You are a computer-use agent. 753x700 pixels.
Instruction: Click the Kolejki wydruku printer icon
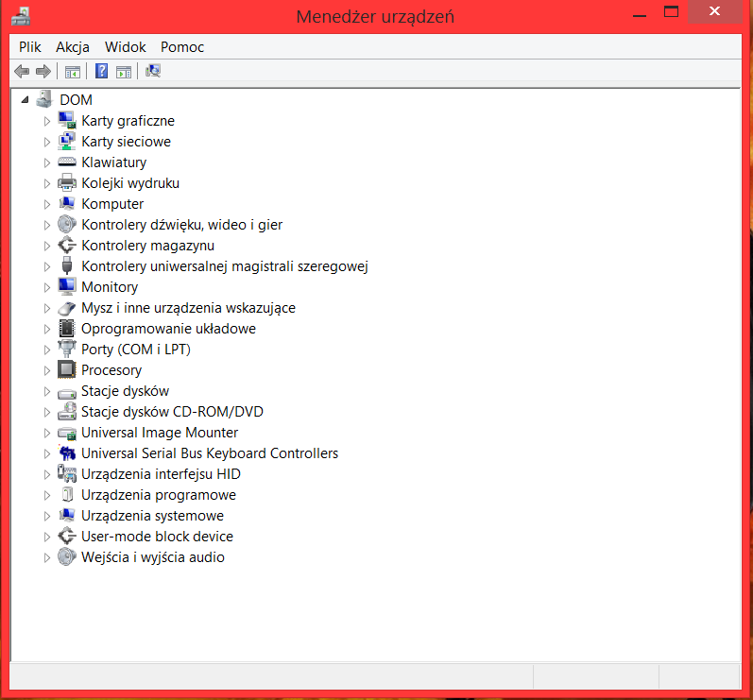(x=67, y=182)
